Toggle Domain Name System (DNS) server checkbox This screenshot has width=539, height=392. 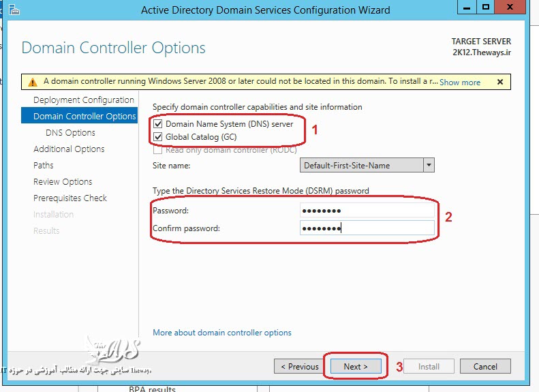(x=158, y=125)
